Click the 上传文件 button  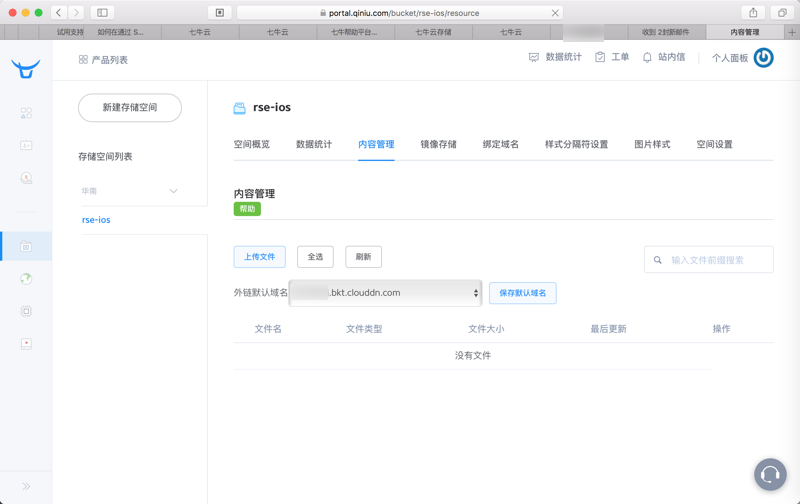(x=260, y=257)
